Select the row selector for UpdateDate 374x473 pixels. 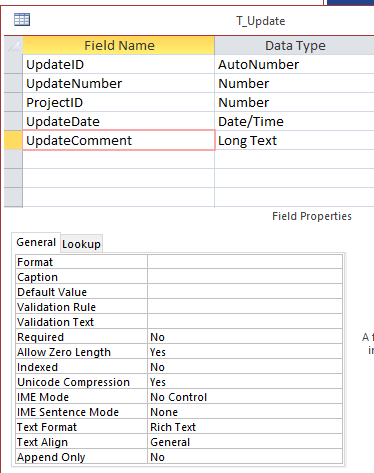13,121
